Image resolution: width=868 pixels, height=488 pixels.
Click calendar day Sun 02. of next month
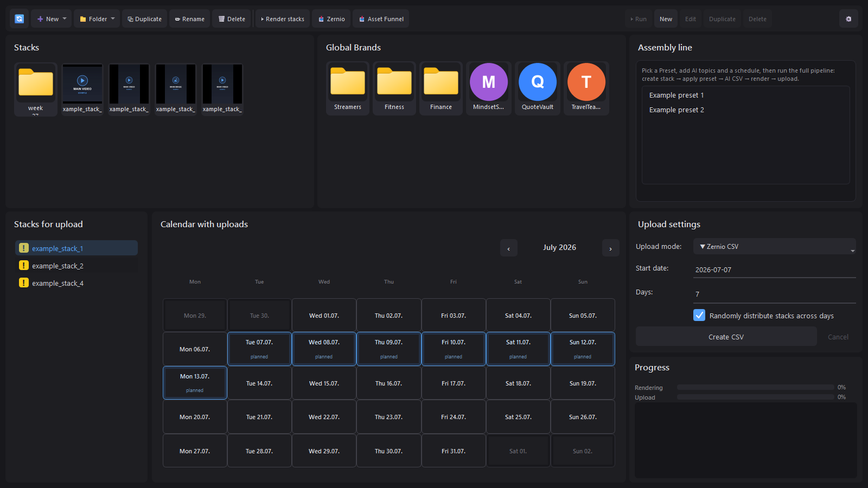[x=583, y=451]
